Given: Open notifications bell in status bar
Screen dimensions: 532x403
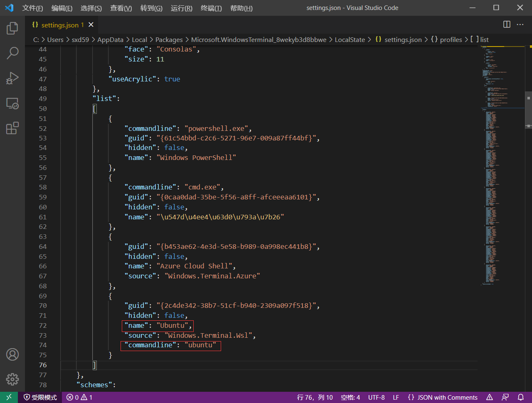Looking at the screenshot, I should 521,398.
